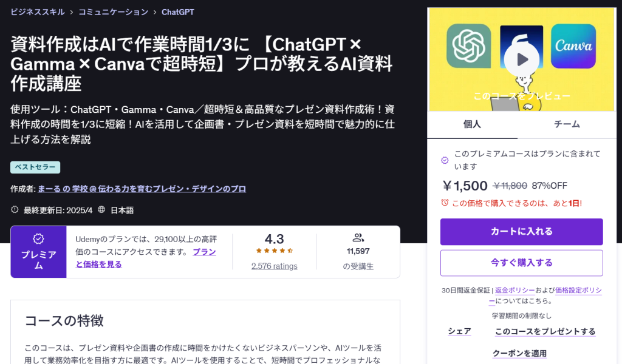
Task: Click the クーポンを適用 link
Action: [519, 353]
